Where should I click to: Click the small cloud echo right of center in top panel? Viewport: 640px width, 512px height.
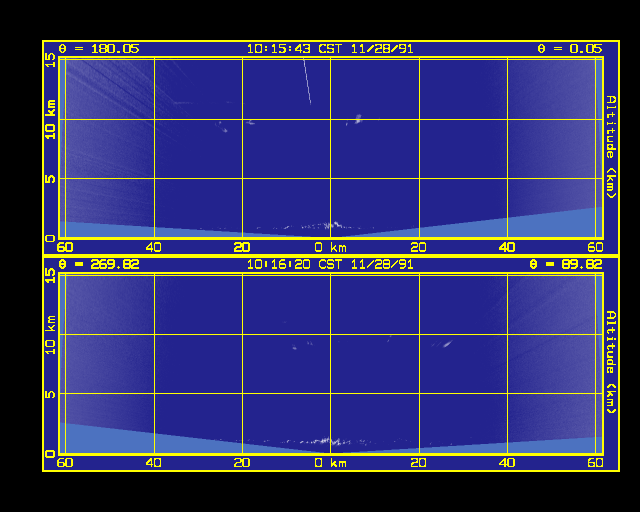(x=358, y=119)
